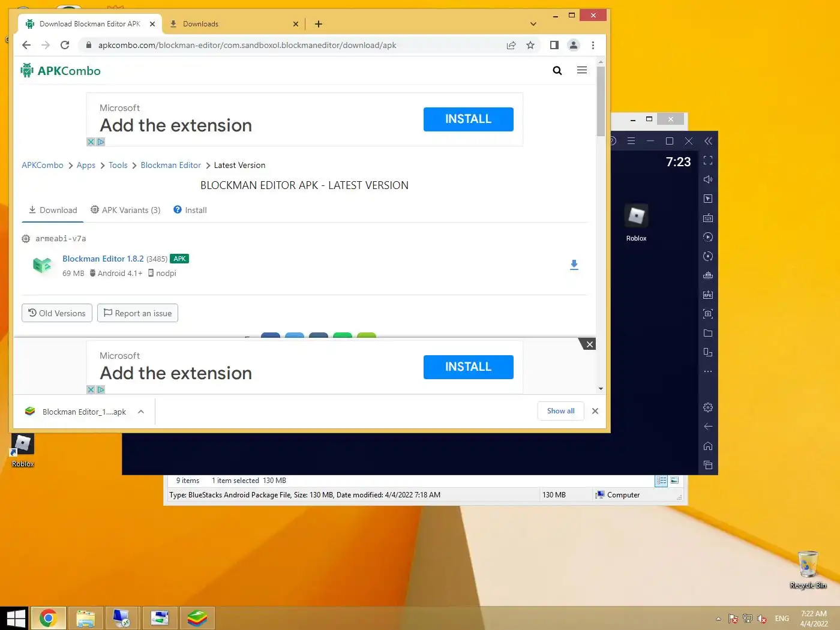The image size is (840, 630).
Task: Click bottom INSTALL ad button
Action: (468, 367)
